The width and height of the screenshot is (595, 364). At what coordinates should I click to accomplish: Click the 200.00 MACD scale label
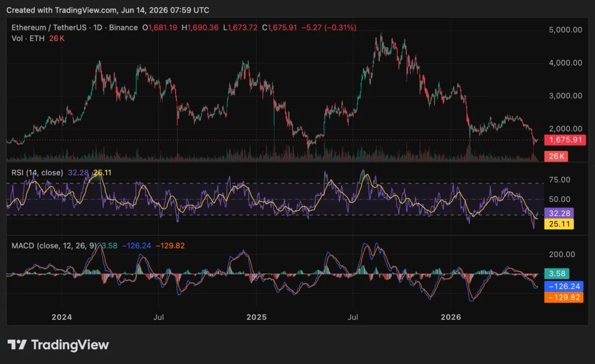pos(562,254)
